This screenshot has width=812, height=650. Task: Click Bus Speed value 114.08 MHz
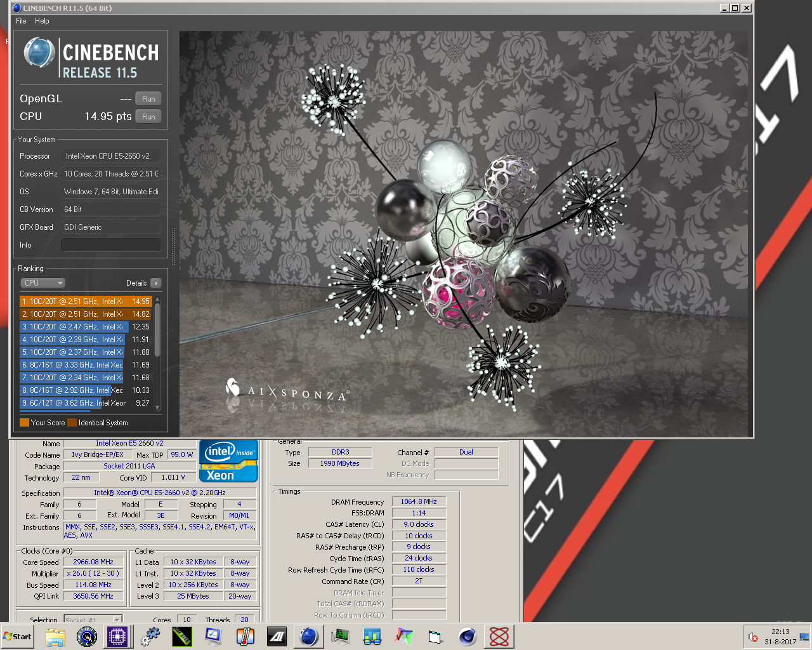point(93,585)
